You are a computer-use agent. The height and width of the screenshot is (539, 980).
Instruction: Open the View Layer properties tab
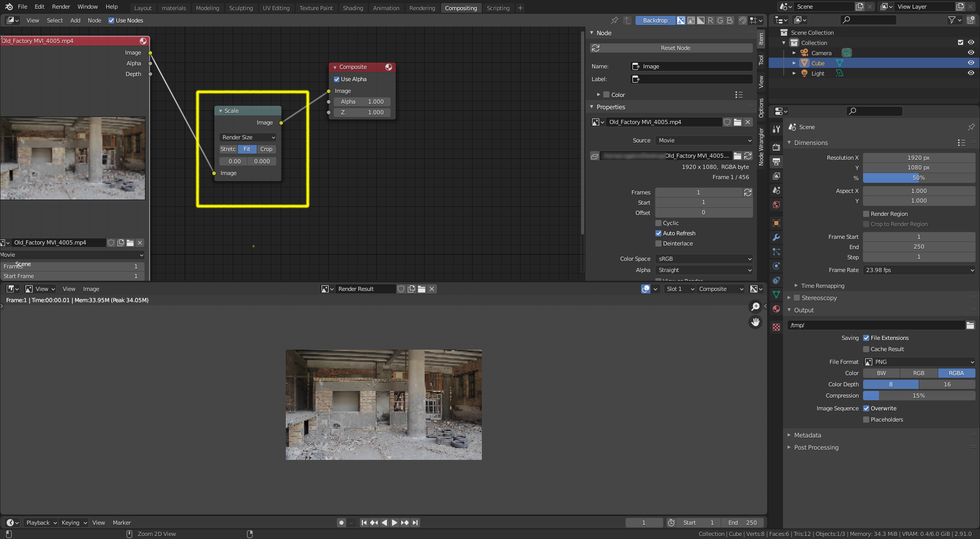click(776, 176)
